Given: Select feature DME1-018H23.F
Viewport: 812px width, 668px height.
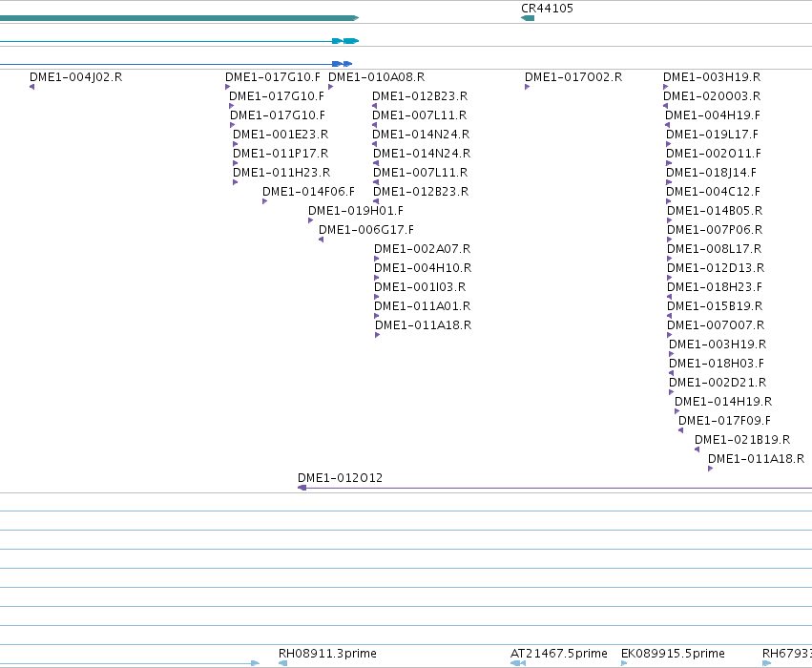Looking at the screenshot, I should 715,287.
